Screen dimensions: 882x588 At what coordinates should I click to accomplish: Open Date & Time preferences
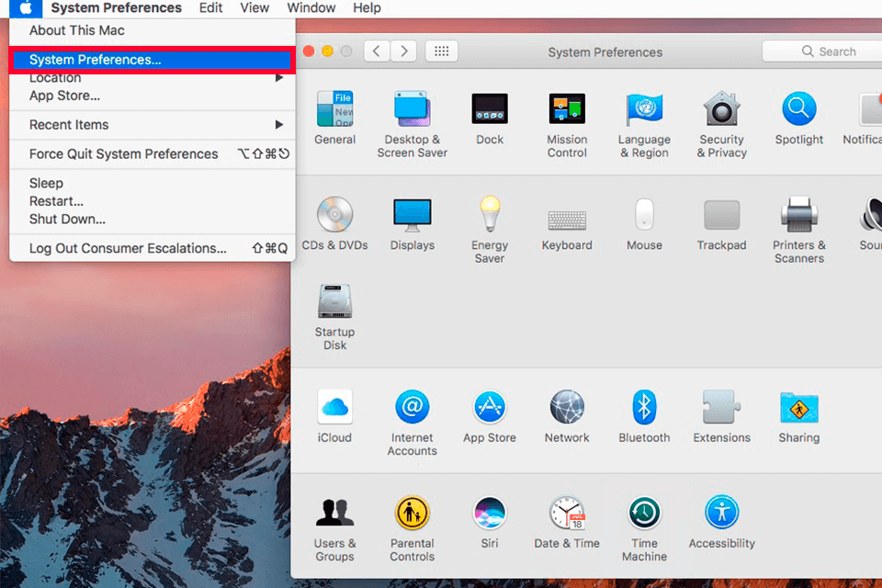pos(567,522)
